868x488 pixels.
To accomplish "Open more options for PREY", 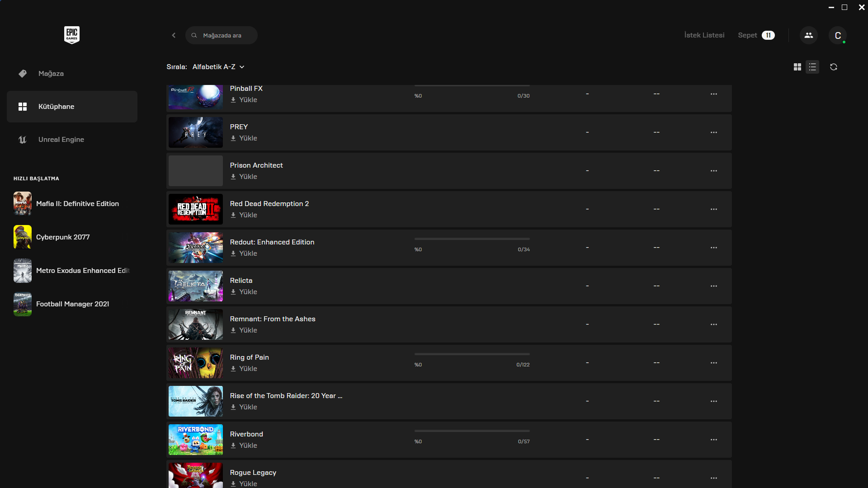I will tap(713, 132).
